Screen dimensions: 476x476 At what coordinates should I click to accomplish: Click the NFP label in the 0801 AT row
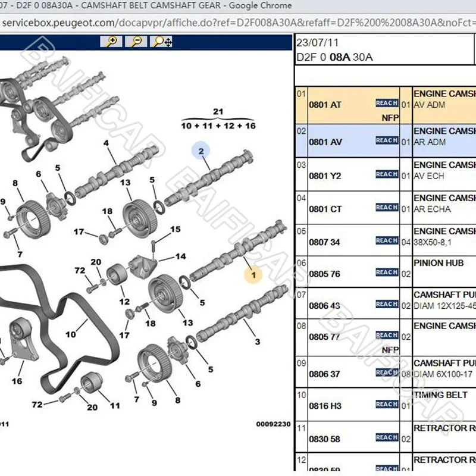(x=390, y=118)
